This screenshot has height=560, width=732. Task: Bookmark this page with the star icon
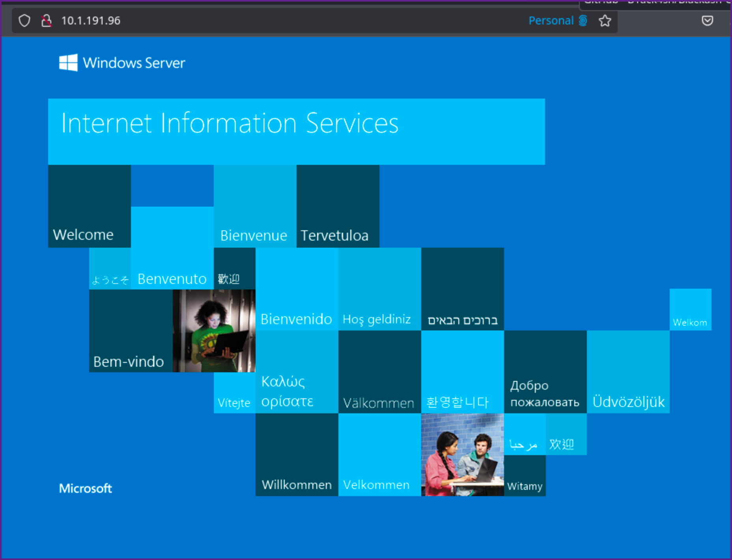coord(605,21)
